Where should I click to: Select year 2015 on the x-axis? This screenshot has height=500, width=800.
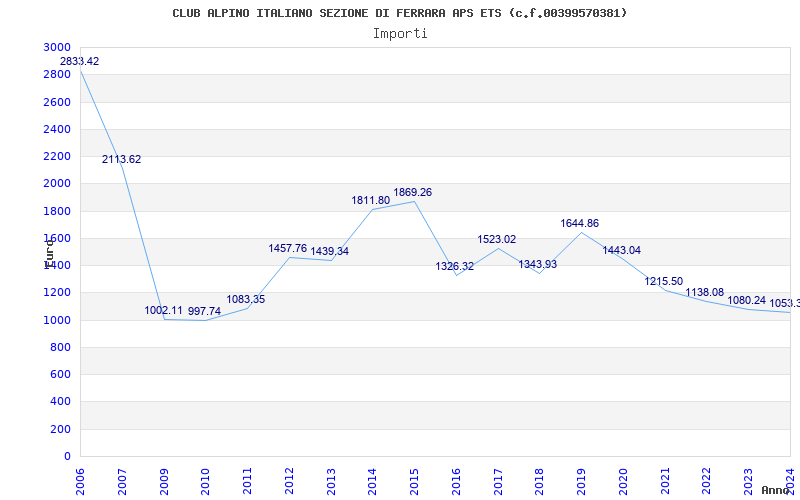pyautogui.click(x=414, y=482)
